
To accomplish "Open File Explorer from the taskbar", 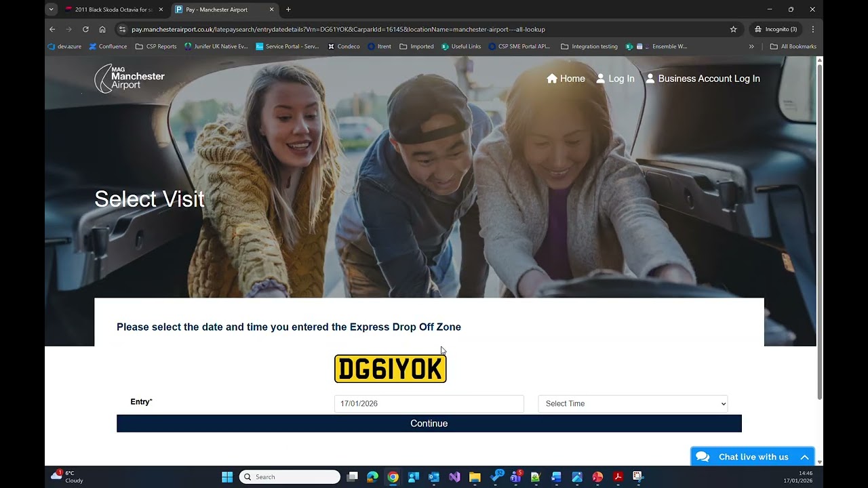I will [475, 476].
